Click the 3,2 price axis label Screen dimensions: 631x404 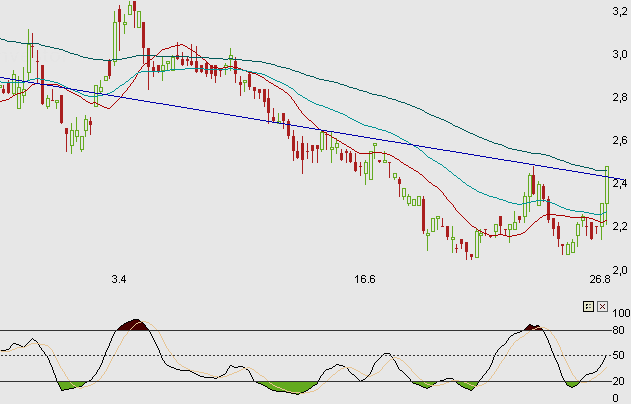(619, 11)
